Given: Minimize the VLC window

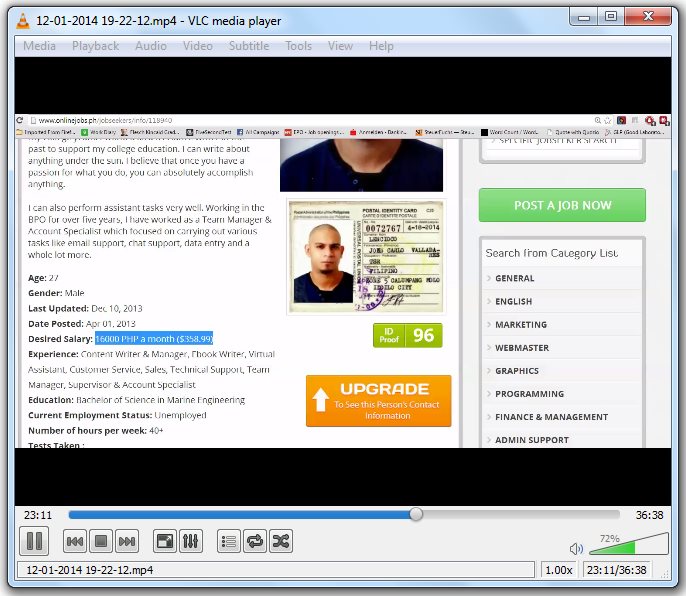Looking at the screenshot, I should [x=584, y=18].
